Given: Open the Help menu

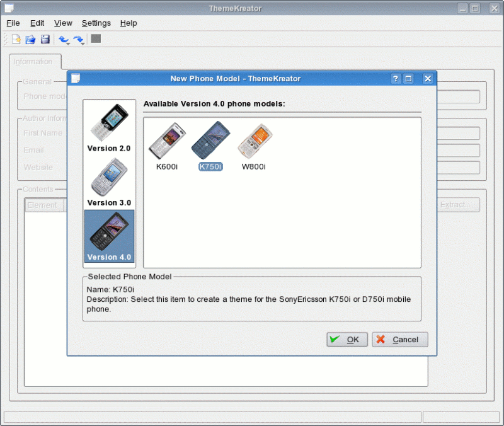Looking at the screenshot, I should coord(129,23).
